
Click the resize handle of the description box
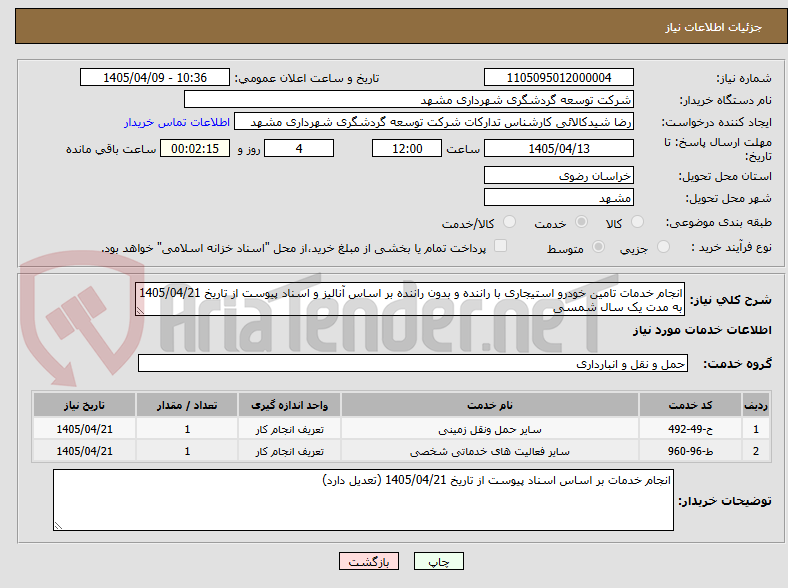140,311
